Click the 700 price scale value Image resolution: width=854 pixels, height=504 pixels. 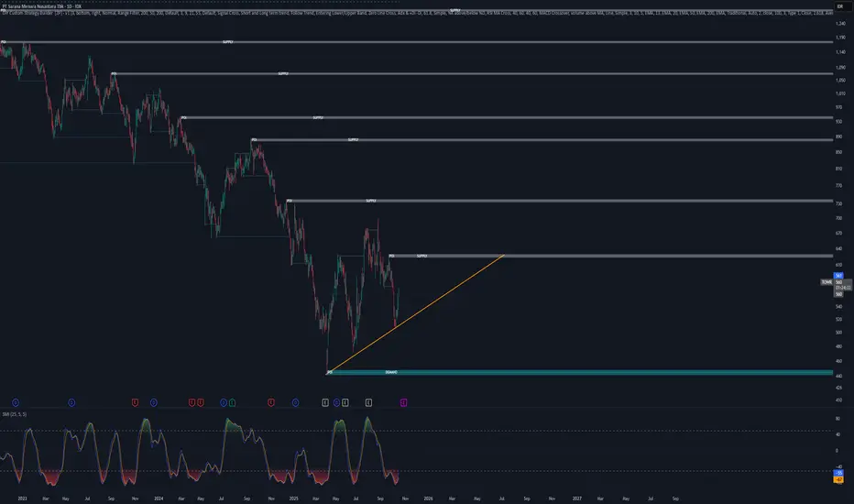[838, 218]
